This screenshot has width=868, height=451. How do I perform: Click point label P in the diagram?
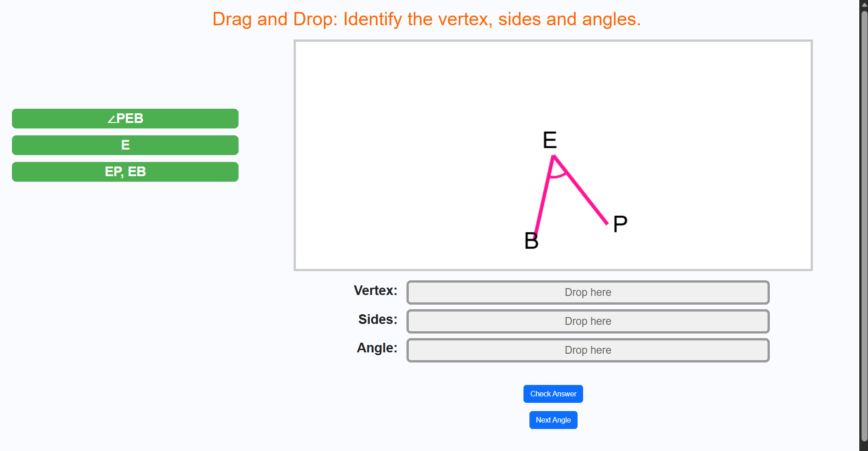pyautogui.click(x=620, y=224)
